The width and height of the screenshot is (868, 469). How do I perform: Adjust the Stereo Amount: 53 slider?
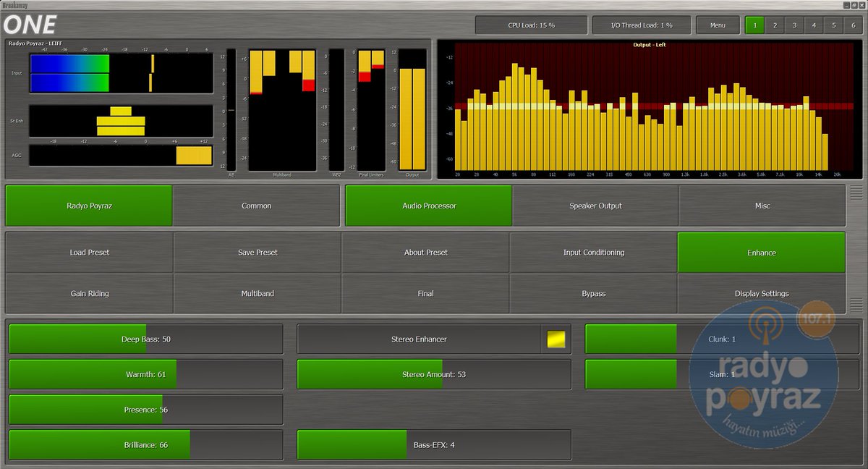[x=434, y=374]
